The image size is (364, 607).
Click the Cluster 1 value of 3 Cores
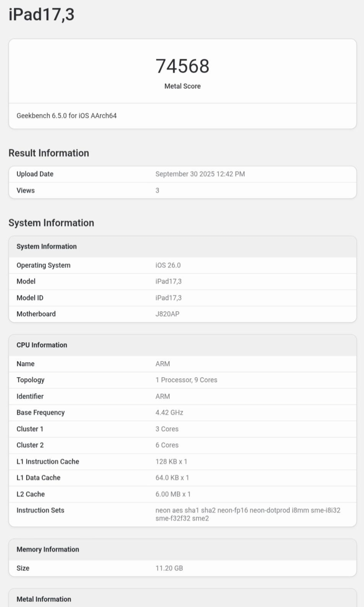tap(167, 429)
